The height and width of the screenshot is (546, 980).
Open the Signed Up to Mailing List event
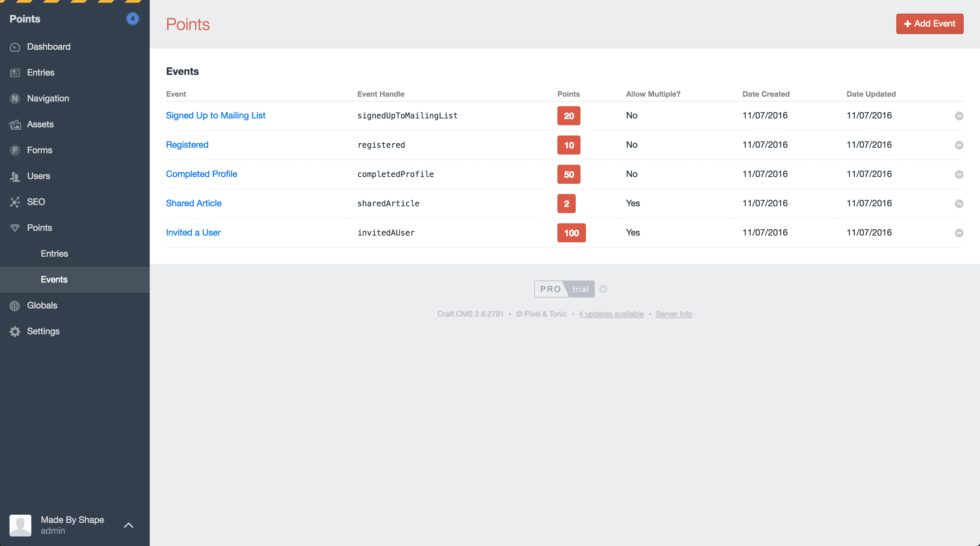click(215, 116)
